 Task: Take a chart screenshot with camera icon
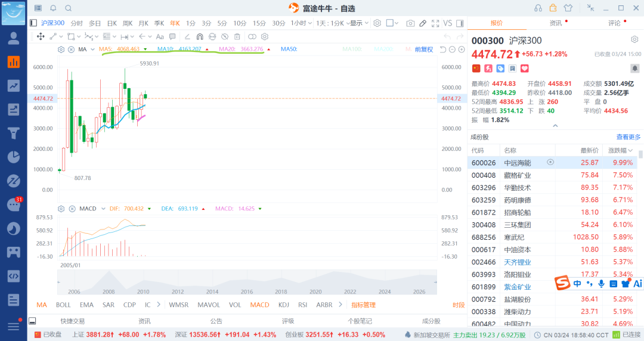click(410, 23)
